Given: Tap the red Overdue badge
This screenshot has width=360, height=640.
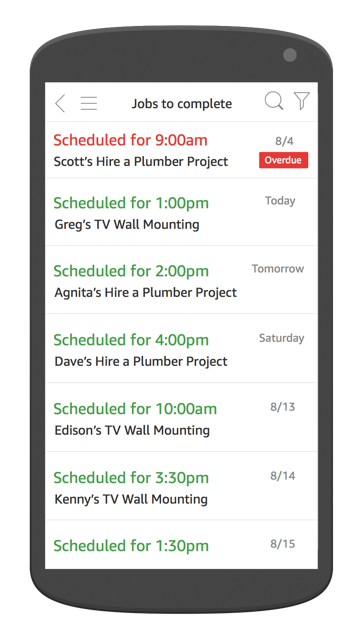Looking at the screenshot, I should [283, 160].
